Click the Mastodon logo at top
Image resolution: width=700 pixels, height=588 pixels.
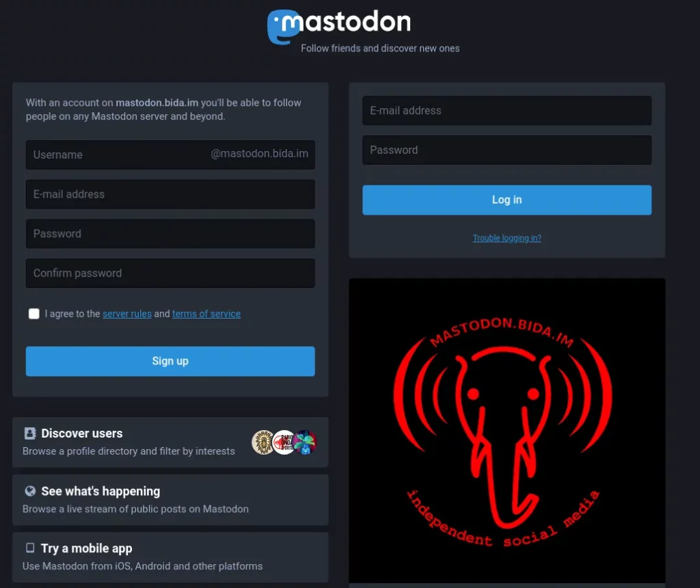tap(339, 26)
